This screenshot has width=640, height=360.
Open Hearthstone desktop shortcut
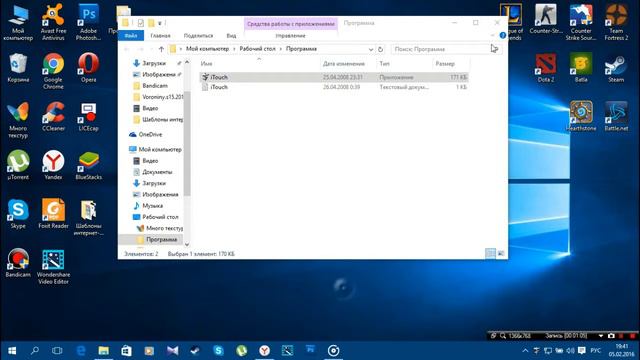581,116
